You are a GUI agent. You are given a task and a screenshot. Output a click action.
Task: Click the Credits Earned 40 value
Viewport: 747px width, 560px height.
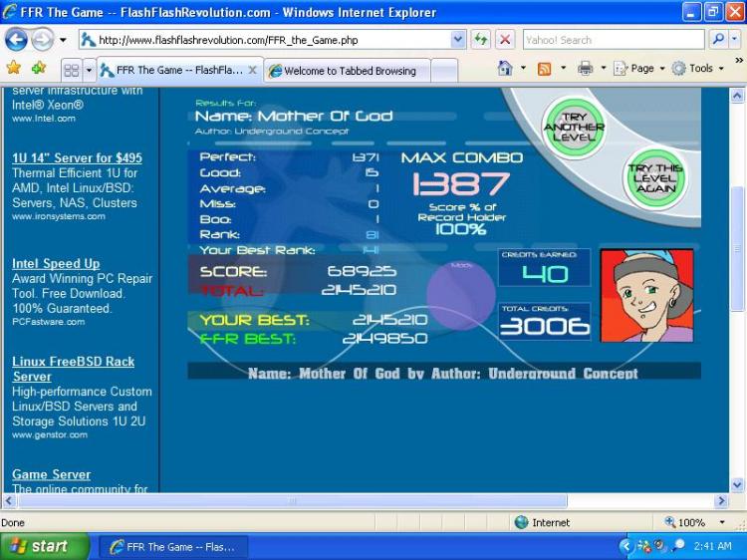pos(546,274)
